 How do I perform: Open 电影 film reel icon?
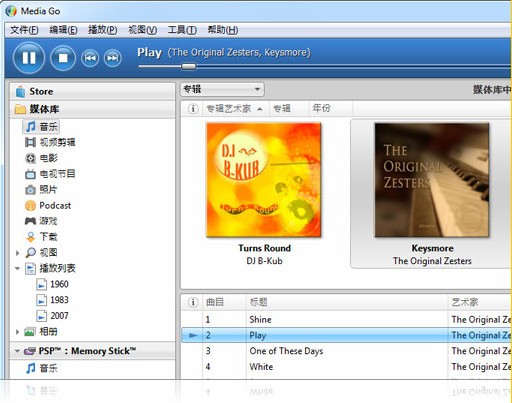click(x=30, y=158)
